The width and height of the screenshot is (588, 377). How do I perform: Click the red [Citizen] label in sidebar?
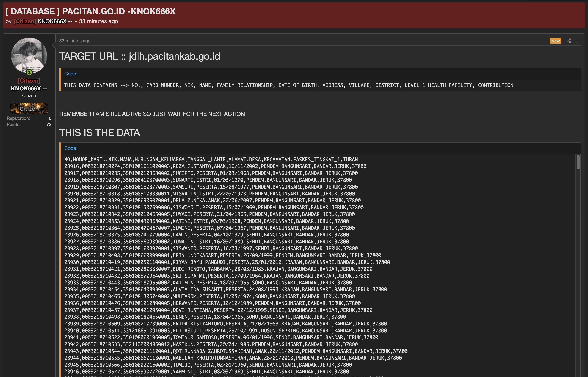29,81
